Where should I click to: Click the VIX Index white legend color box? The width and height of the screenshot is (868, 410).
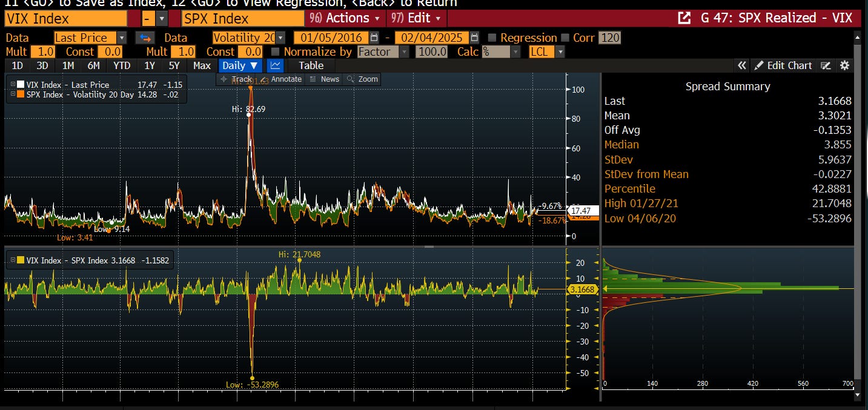click(21, 85)
